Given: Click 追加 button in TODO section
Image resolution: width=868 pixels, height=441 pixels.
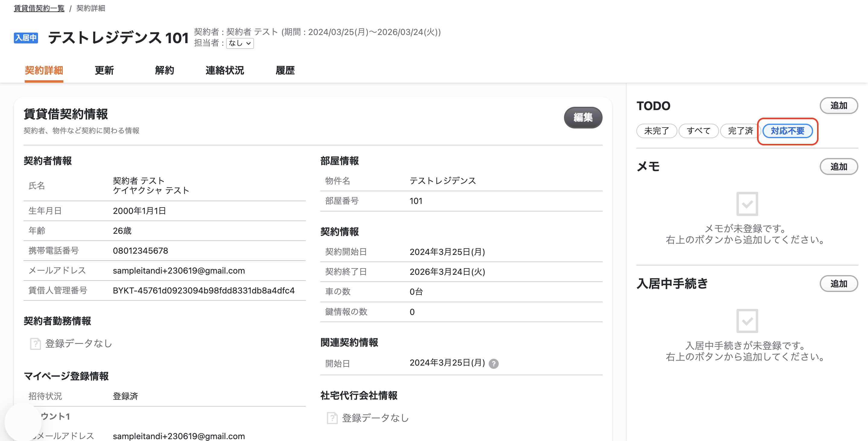Looking at the screenshot, I should pyautogui.click(x=838, y=106).
